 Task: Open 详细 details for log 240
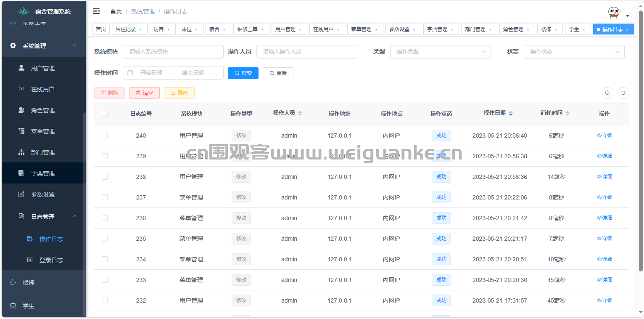[604, 136]
